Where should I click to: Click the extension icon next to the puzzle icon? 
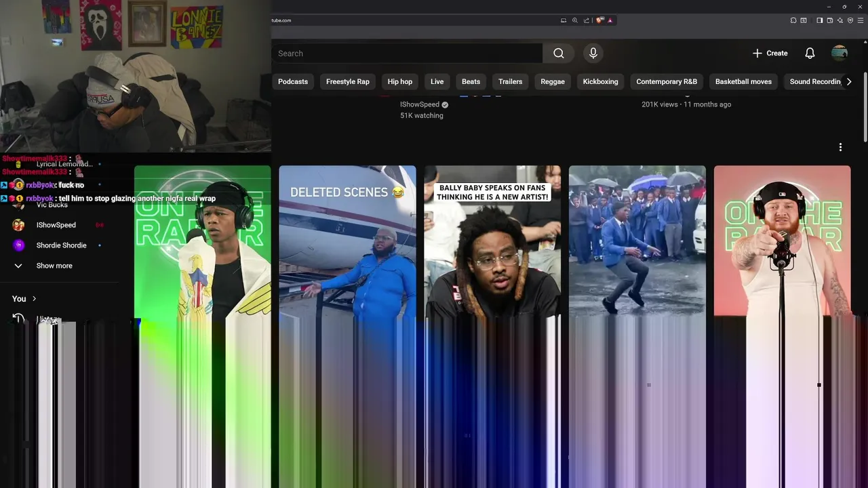click(804, 20)
